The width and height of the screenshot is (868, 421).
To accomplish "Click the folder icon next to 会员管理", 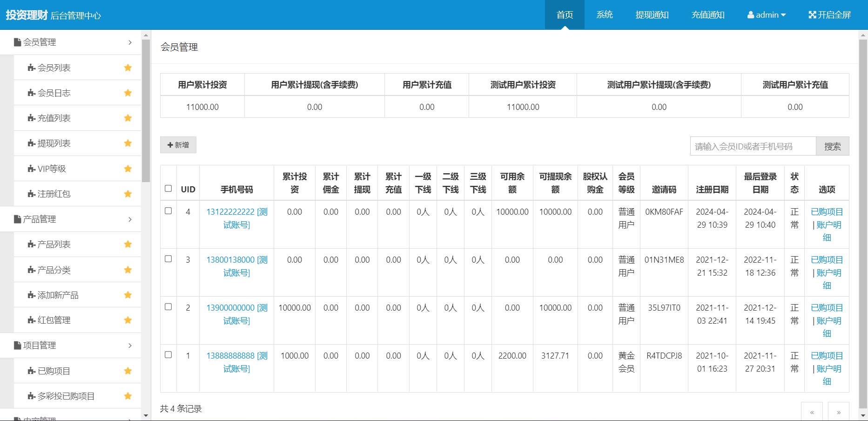I will (x=18, y=42).
